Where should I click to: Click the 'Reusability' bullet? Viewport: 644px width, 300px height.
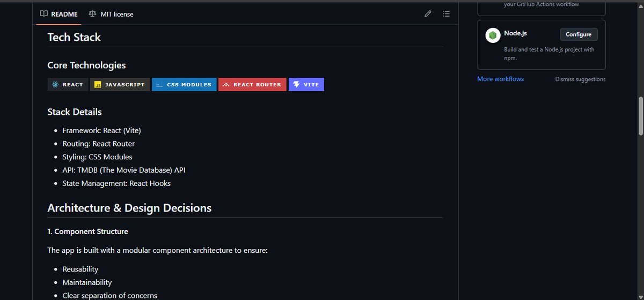point(80,269)
